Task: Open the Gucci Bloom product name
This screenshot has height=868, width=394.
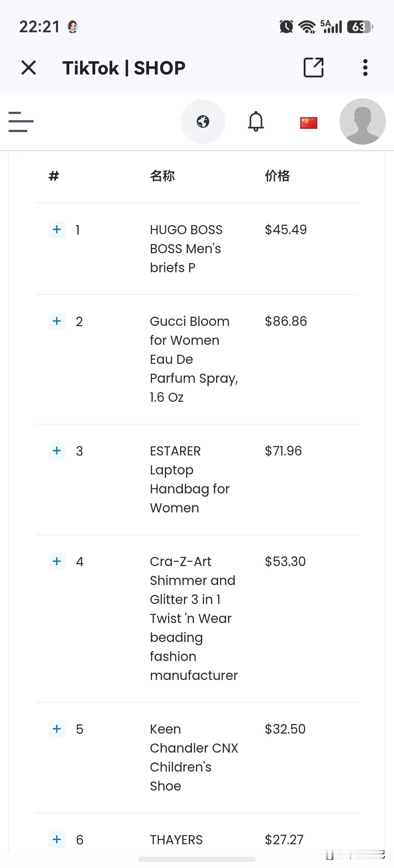Action: pos(194,359)
